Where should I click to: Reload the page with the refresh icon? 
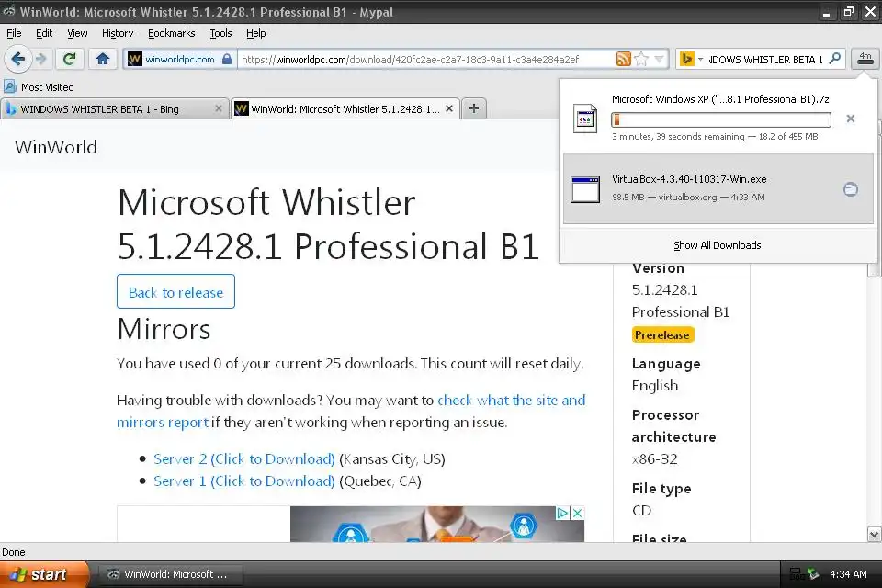pos(69,59)
